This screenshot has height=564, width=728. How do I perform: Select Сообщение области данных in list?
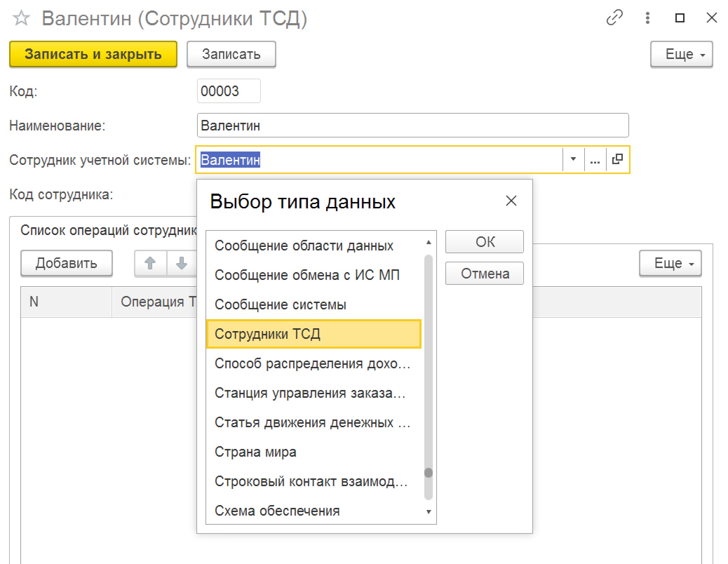[x=314, y=246]
